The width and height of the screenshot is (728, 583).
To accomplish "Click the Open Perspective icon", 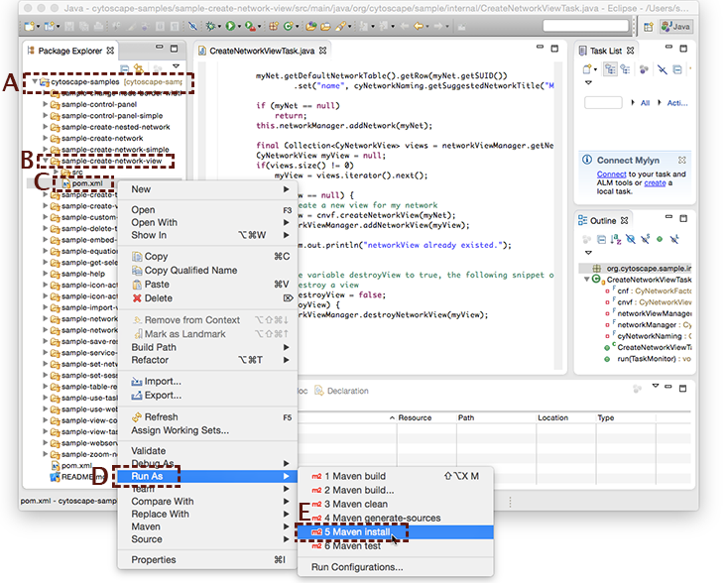I will [648, 27].
